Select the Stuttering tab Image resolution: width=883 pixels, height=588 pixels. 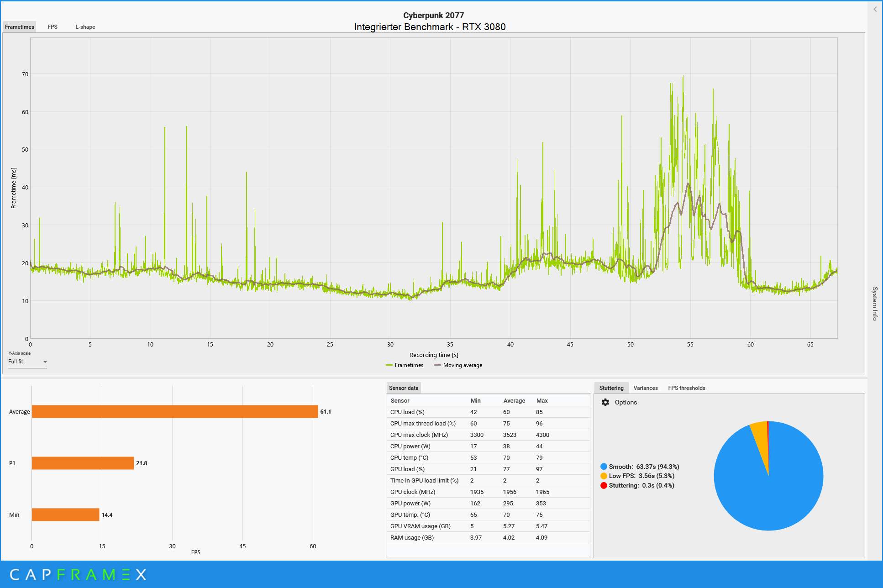(x=611, y=388)
